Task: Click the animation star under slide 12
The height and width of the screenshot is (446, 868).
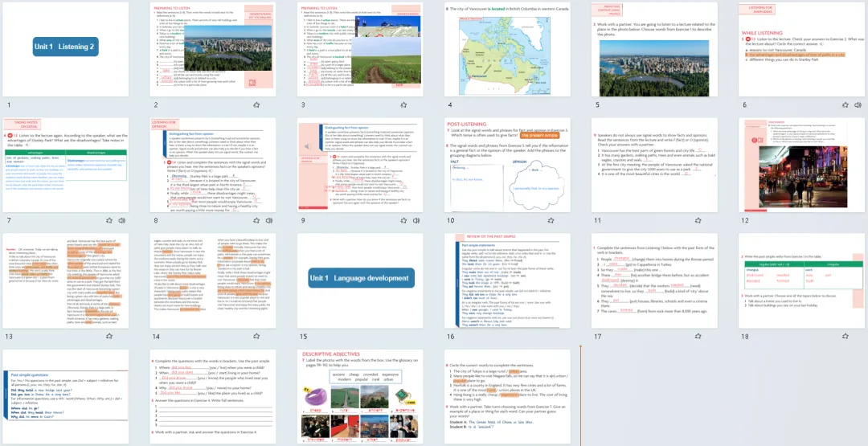Action: (x=845, y=220)
